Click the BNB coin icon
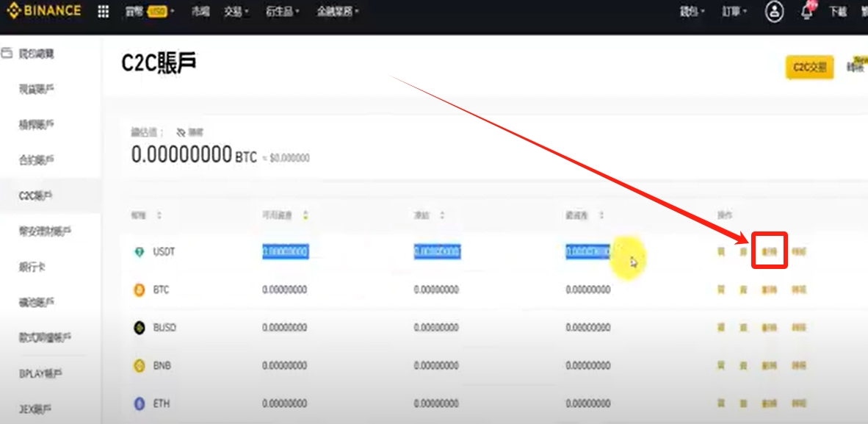868x424 pixels. [139, 366]
